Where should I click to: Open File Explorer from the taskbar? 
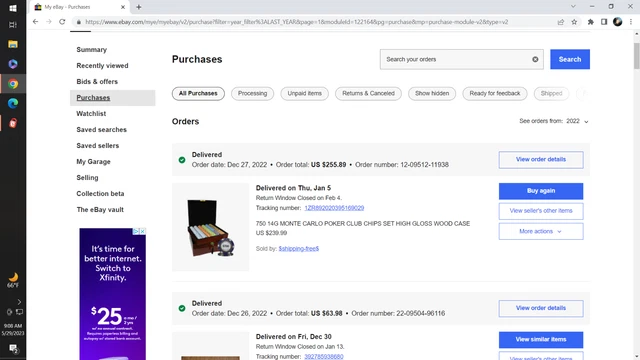coord(13,44)
